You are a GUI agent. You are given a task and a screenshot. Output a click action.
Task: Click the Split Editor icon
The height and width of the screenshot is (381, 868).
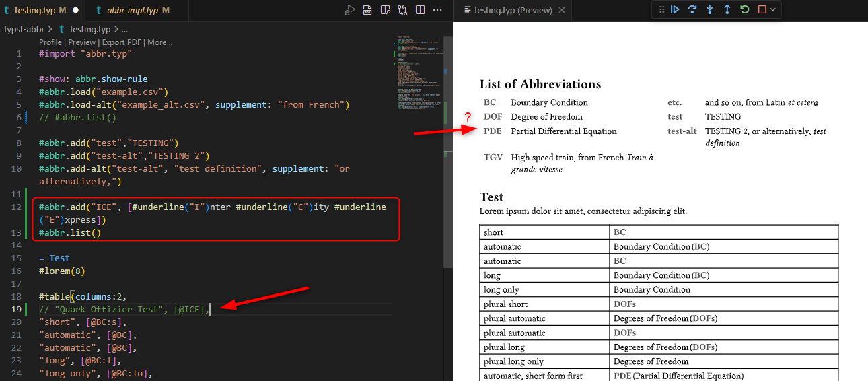[x=420, y=10]
